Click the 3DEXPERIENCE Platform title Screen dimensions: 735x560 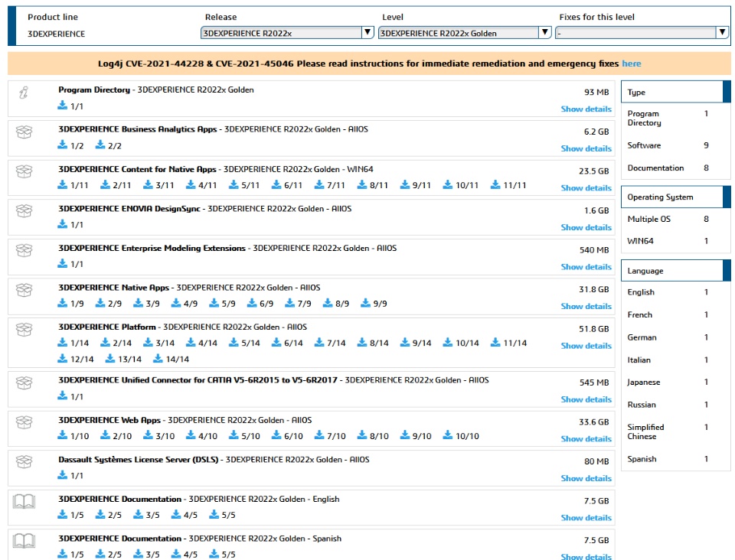point(107,327)
